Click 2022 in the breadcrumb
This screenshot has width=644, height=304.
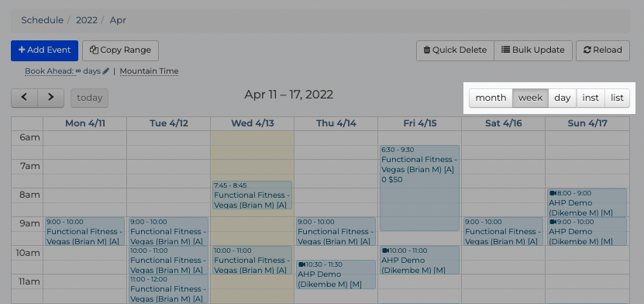tap(87, 20)
